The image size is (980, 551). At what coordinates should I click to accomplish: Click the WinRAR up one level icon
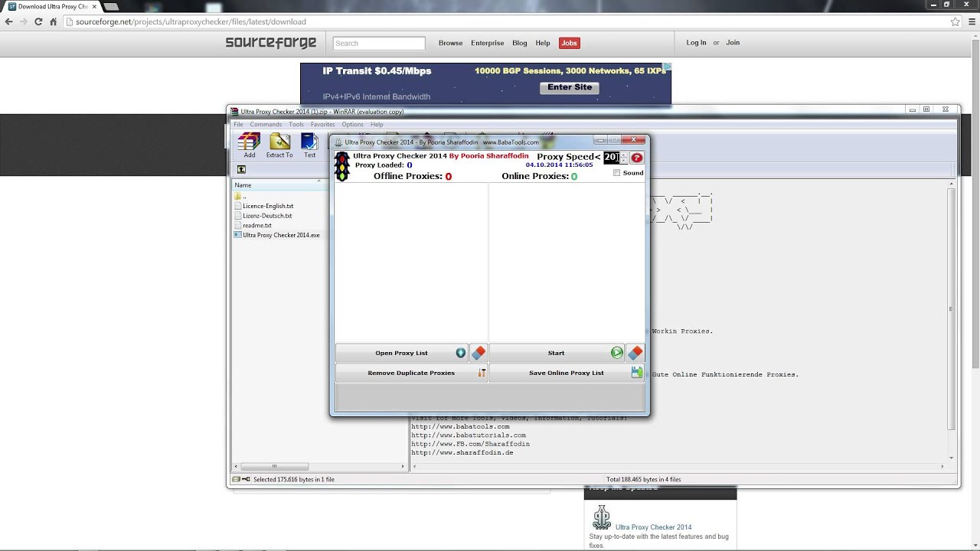pos(241,169)
